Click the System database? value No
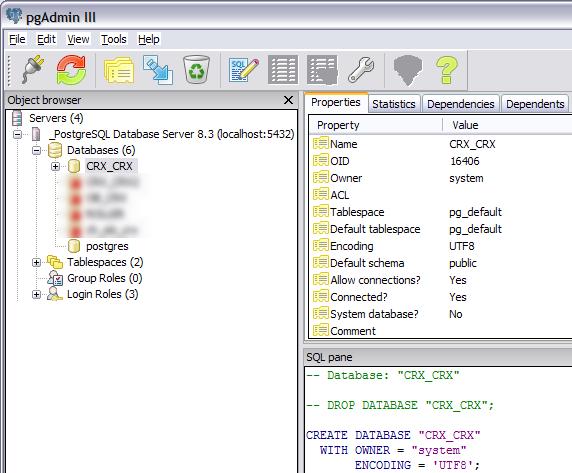 [x=456, y=314]
